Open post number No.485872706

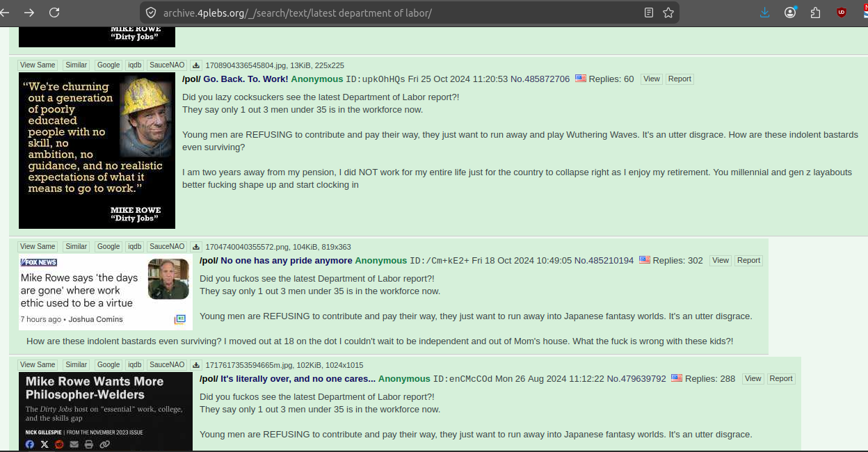pyautogui.click(x=541, y=79)
